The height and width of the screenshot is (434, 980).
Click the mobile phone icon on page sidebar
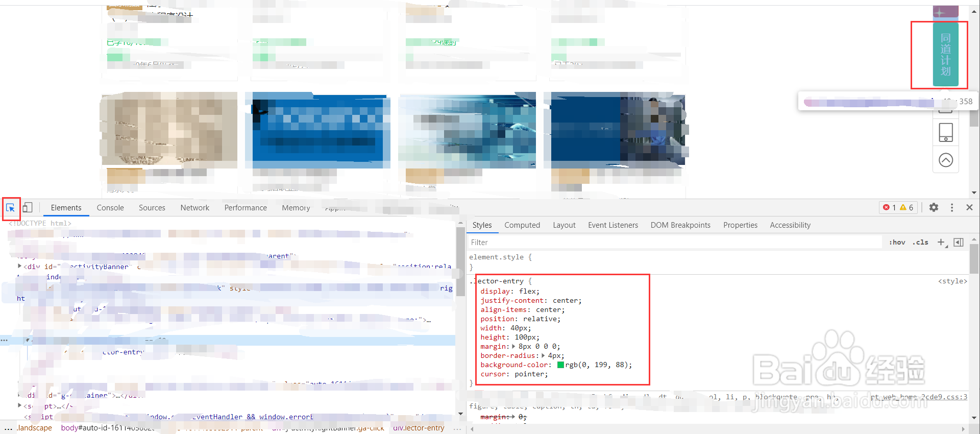point(946,133)
